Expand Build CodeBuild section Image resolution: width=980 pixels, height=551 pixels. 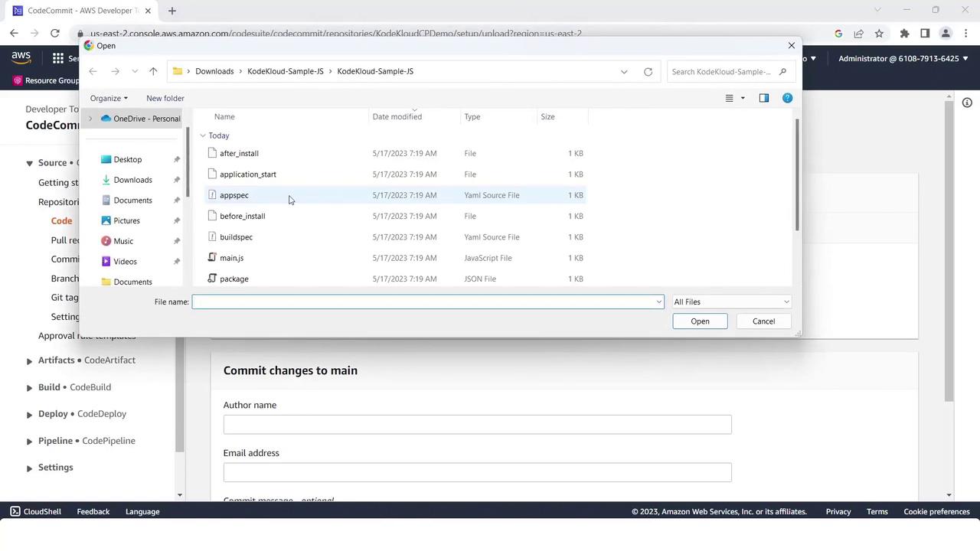[x=29, y=388]
